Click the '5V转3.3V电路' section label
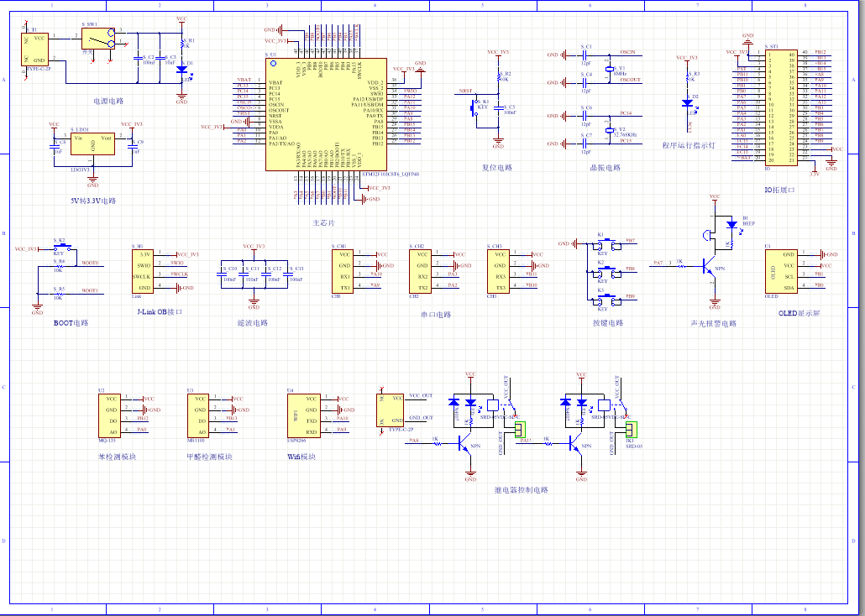 click(92, 201)
